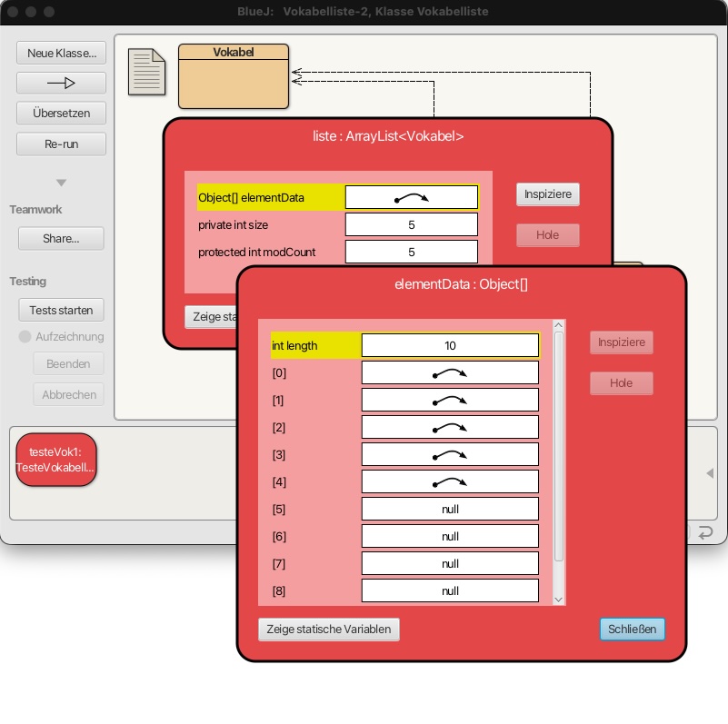Click the scroll down arrow in elementData list
The image size is (728, 724).
(559, 600)
